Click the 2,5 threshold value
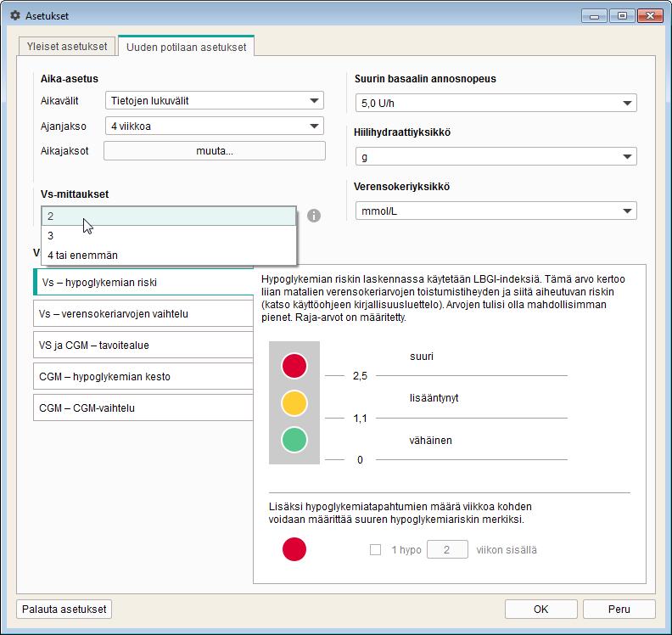Viewport: 672px width, 635px height. click(360, 376)
